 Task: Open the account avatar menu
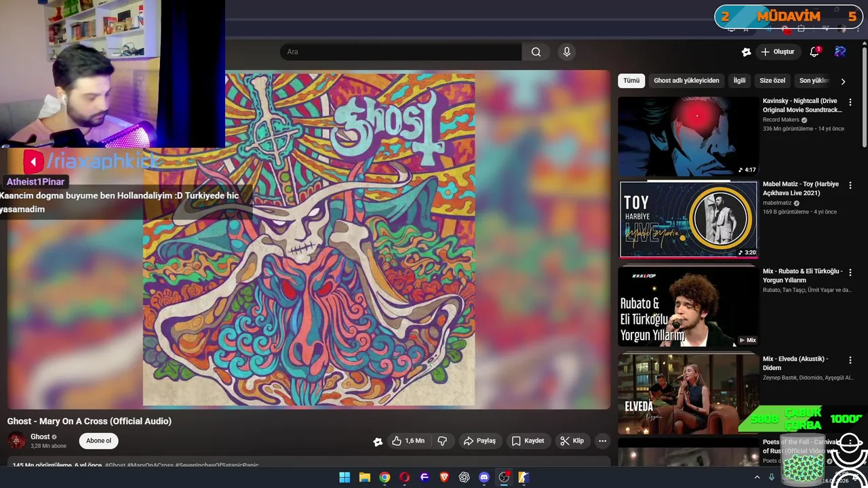click(x=840, y=52)
